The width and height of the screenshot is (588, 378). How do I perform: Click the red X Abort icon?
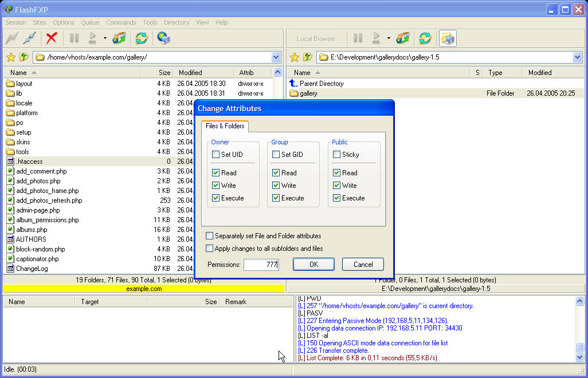coord(52,38)
